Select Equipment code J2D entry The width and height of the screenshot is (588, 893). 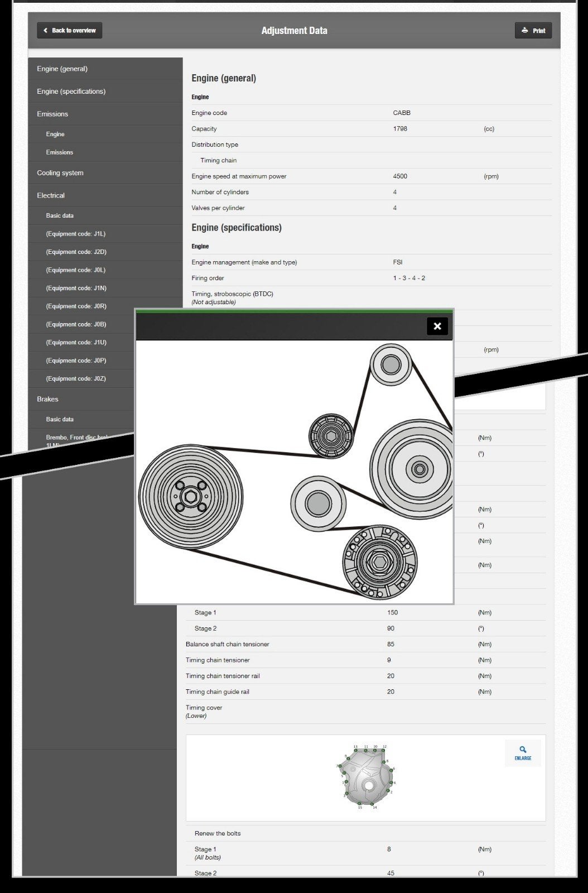pyautogui.click(x=105, y=252)
